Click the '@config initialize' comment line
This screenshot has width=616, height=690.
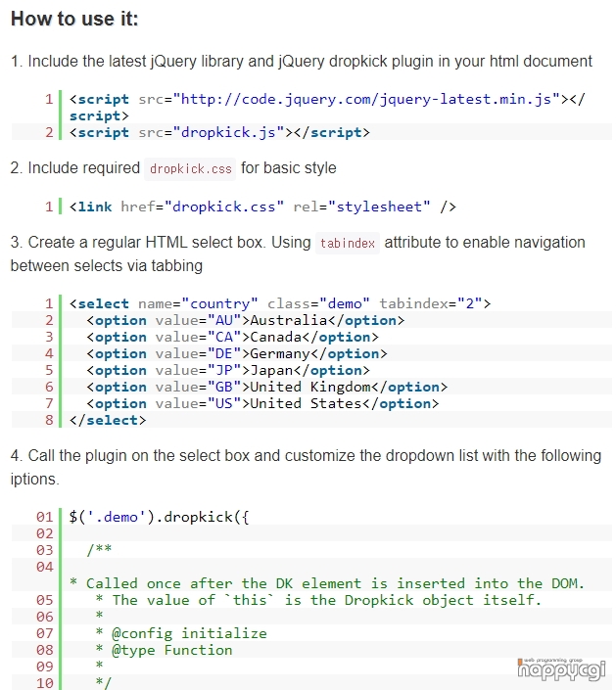point(181,633)
